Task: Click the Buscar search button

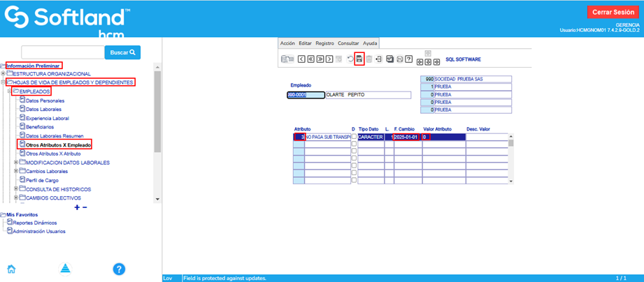Action: click(x=122, y=52)
